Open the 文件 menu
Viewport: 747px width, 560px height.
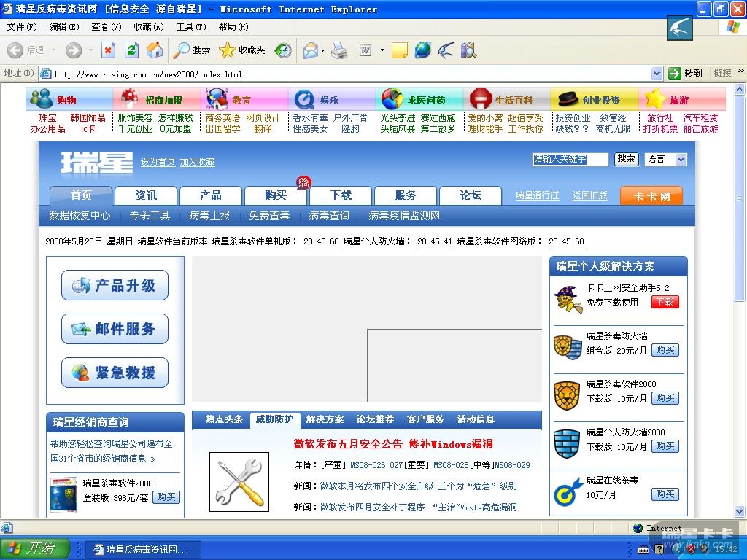coord(22,27)
